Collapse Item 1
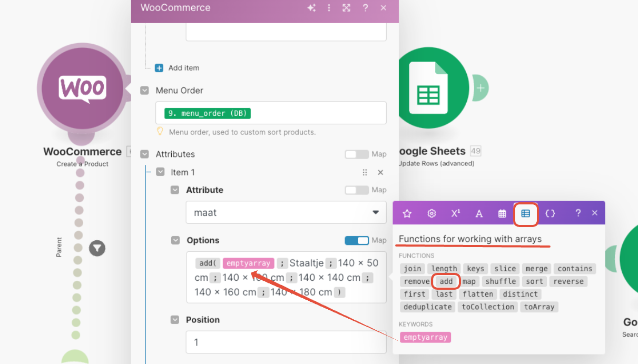The image size is (638, 364). click(x=160, y=172)
